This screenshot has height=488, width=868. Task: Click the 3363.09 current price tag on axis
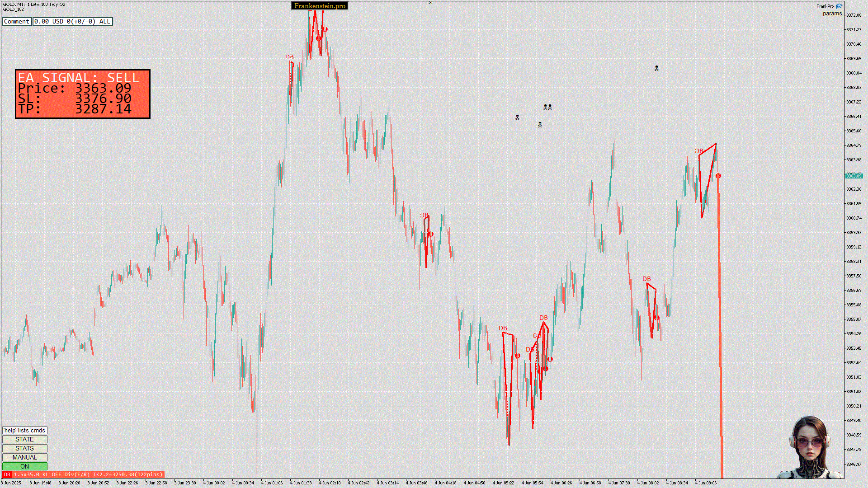(854, 176)
